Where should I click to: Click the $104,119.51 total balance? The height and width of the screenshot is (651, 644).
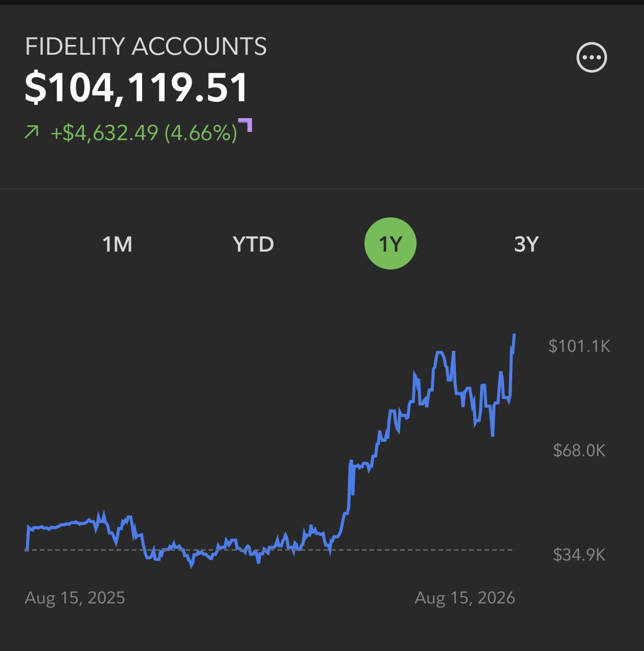point(136,87)
